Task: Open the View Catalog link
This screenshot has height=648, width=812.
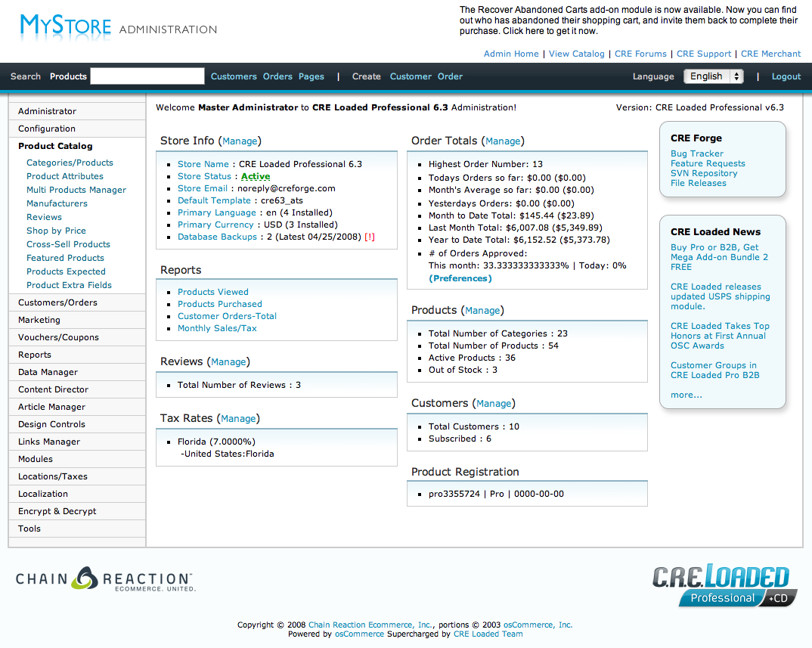Action: (x=576, y=54)
